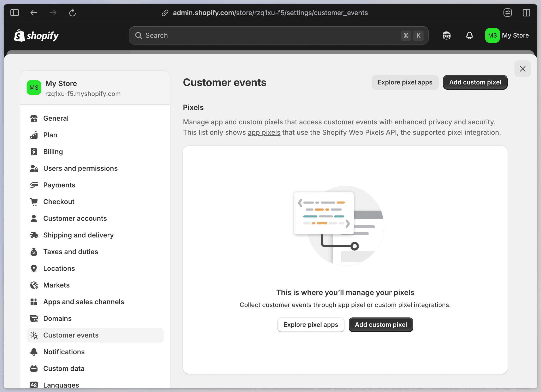Click the notifications bell icon in top bar

[x=469, y=35]
